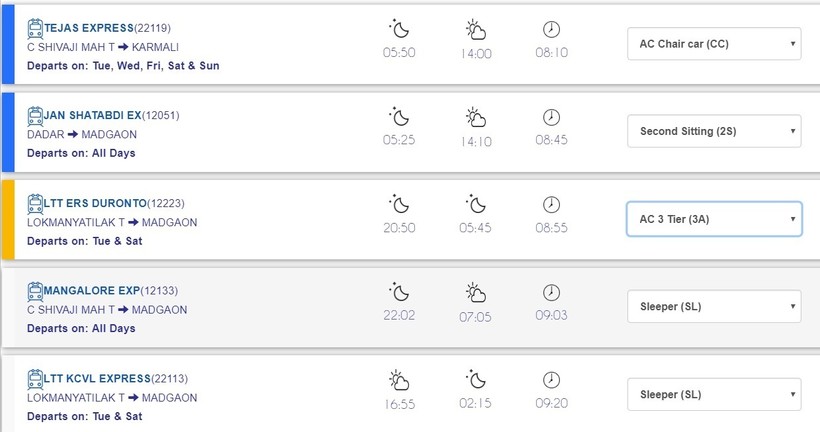Click the train icon beside LTT ERS DURONTO

click(35, 204)
